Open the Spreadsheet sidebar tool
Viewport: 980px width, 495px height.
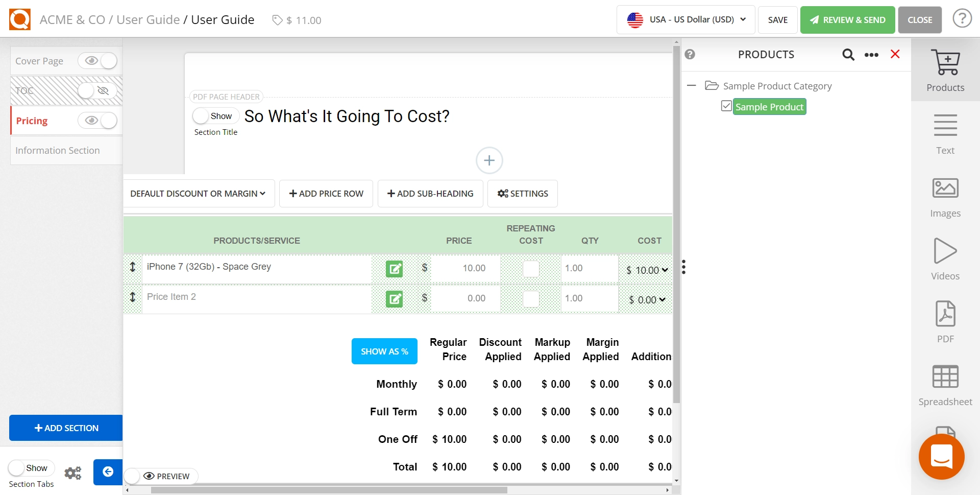tap(945, 377)
